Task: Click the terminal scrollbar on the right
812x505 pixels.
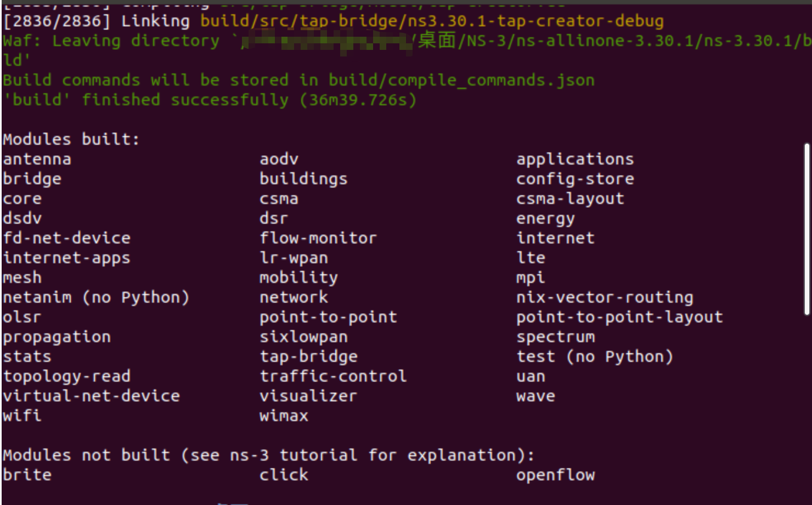Action: (807, 229)
